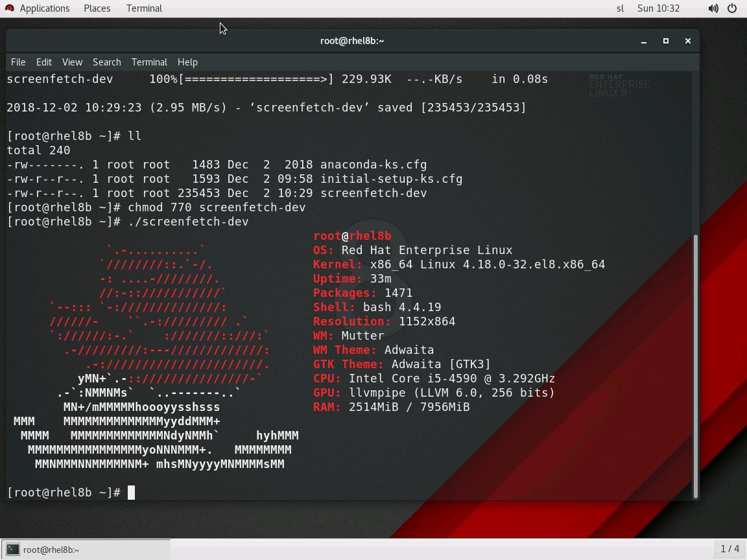The height and width of the screenshot is (560, 747).
Task: Open the Terminal menu in window menubar
Action: pyautogui.click(x=149, y=62)
